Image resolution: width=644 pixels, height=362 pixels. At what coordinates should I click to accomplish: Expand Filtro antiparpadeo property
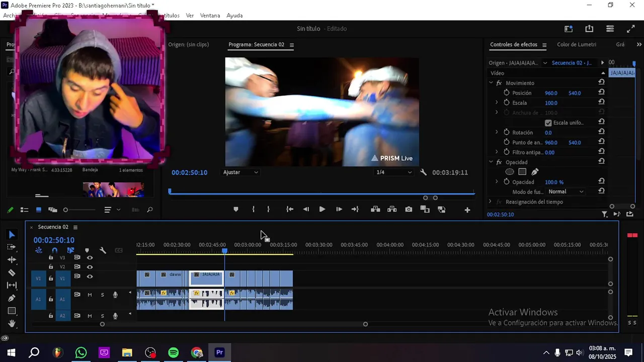click(x=497, y=152)
